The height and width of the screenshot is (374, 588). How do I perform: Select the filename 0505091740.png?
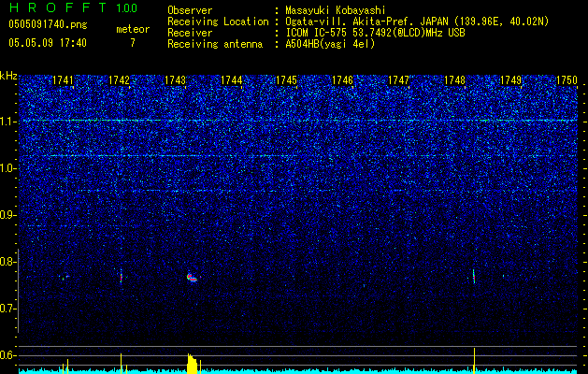click(48, 25)
